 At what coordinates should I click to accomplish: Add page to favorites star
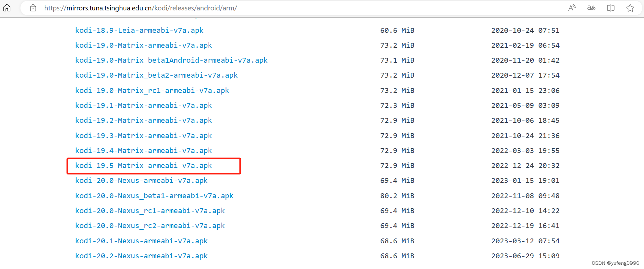[x=630, y=8]
